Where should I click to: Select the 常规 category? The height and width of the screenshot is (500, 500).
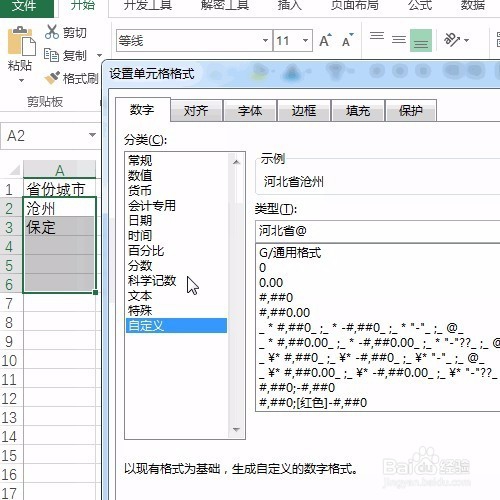(x=177, y=160)
